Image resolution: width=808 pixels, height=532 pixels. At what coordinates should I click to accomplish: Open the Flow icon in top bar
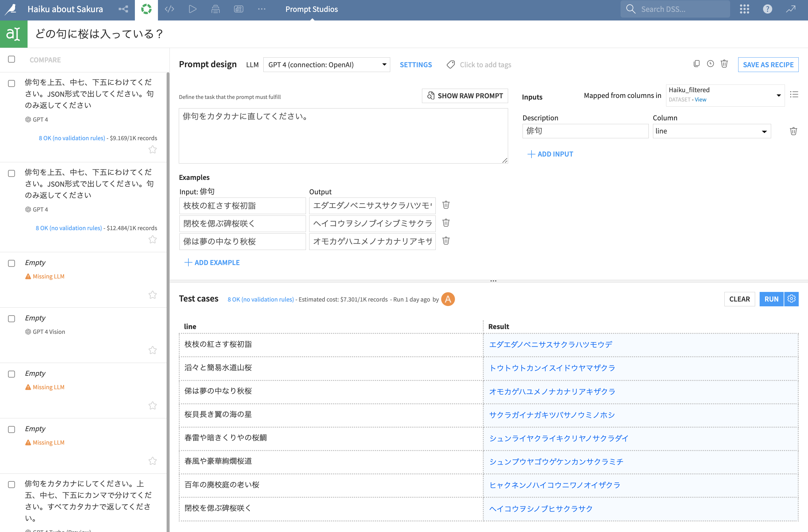123,9
